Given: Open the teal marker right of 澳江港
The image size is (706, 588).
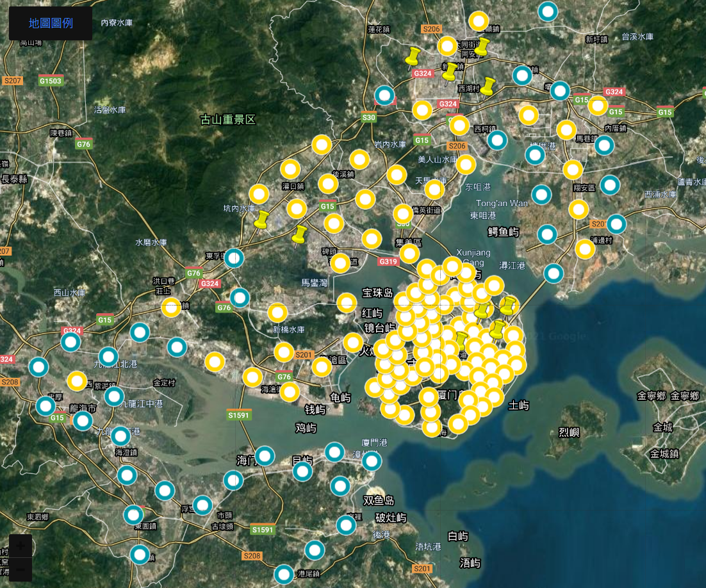Looking at the screenshot, I should coord(554,274).
